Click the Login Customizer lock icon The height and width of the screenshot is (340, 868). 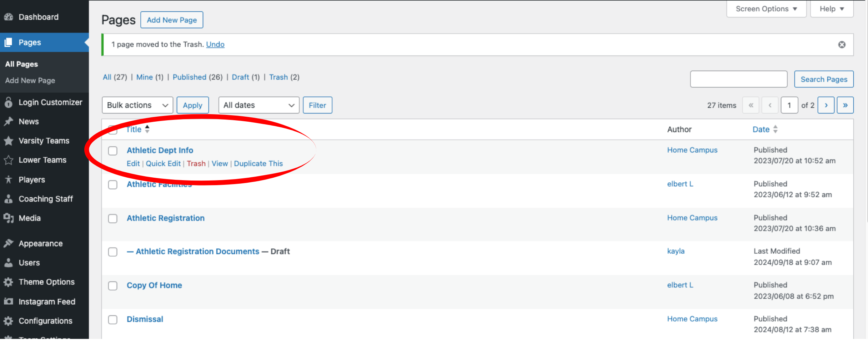tap(9, 102)
